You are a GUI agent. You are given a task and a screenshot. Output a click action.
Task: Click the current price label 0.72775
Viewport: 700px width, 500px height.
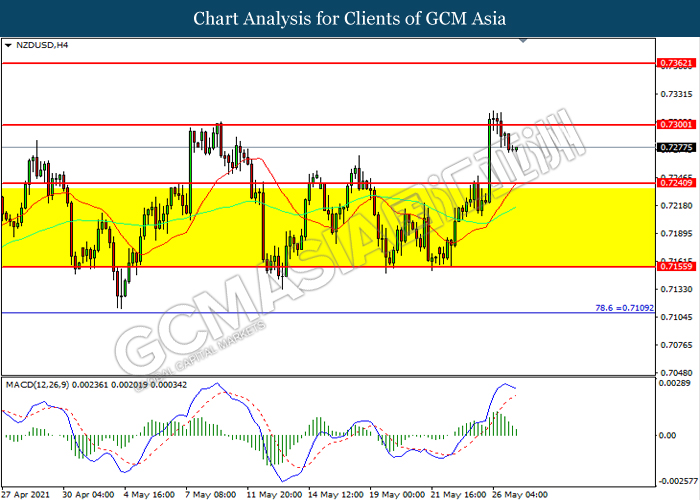pos(676,147)
